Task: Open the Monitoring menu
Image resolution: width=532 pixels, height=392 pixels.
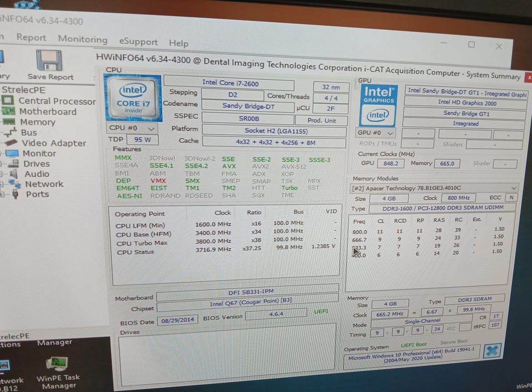Action: [x=83, y=39]
